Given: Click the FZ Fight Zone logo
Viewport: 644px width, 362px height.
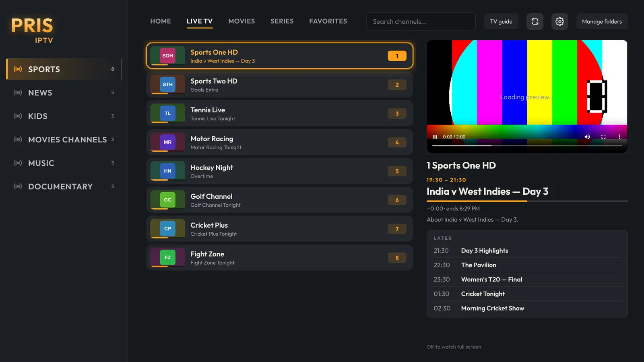Looking at the screenshot, I should [167, 257].
